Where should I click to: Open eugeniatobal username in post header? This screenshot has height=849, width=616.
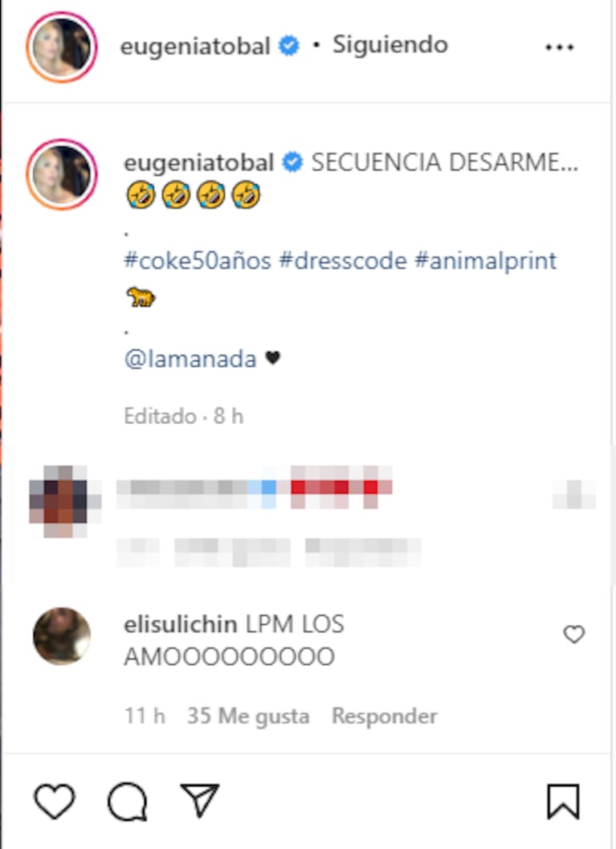tap(195, 46)
